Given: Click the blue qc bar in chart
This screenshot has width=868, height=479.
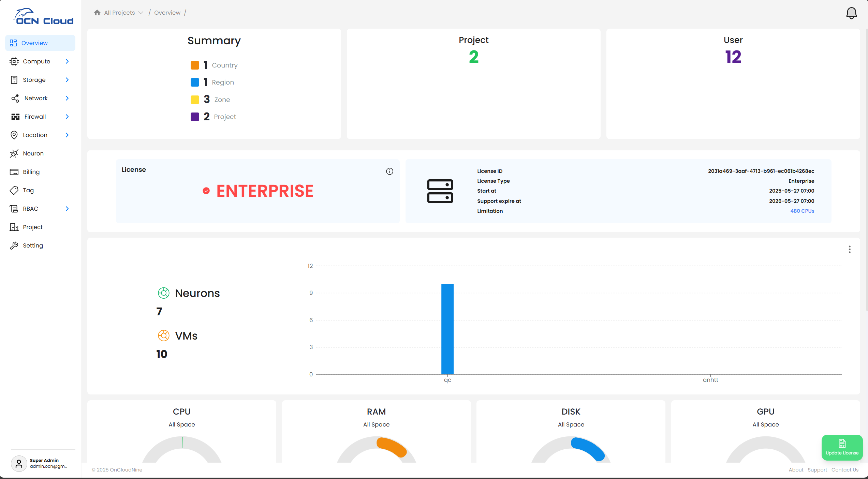Looking at the screenshot, I should pyautogui.click(x=447, y=329).
